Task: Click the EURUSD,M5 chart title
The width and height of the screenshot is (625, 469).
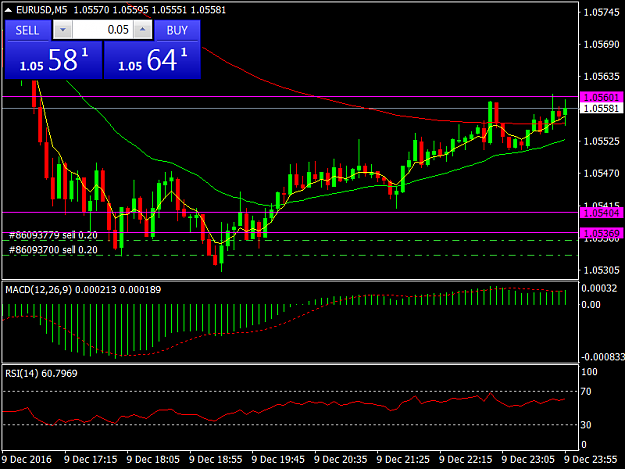Action: [x=42, y=10]
